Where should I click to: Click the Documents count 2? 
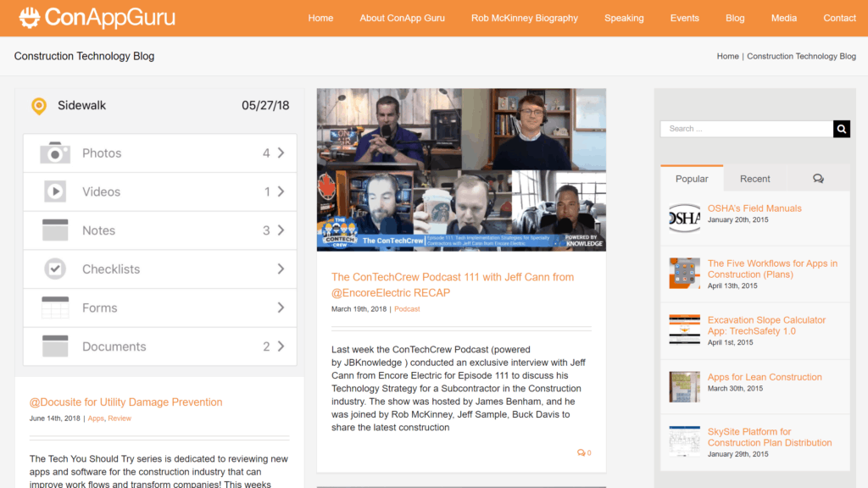pyautogui.click(x=266, y=347)
